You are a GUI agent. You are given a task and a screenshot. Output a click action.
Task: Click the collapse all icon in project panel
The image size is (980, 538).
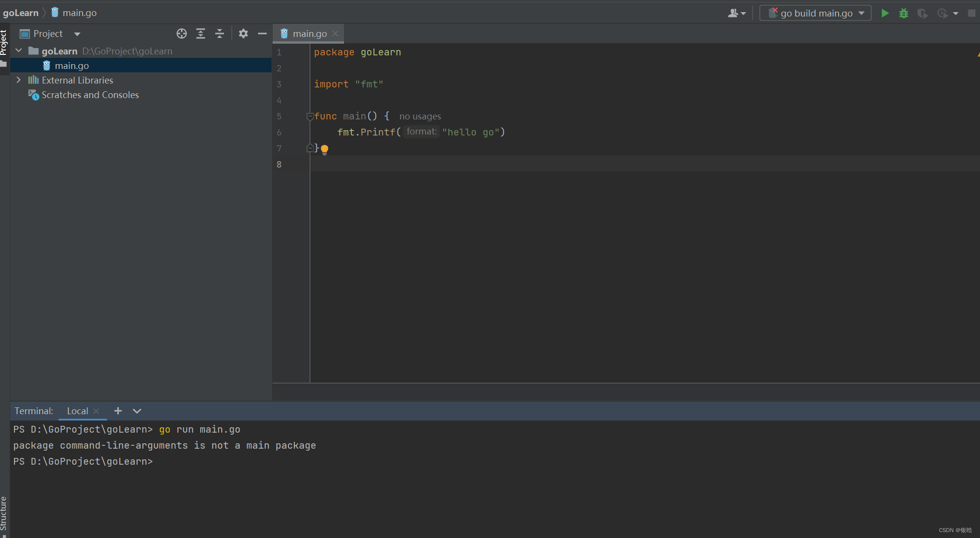[219, 33]
